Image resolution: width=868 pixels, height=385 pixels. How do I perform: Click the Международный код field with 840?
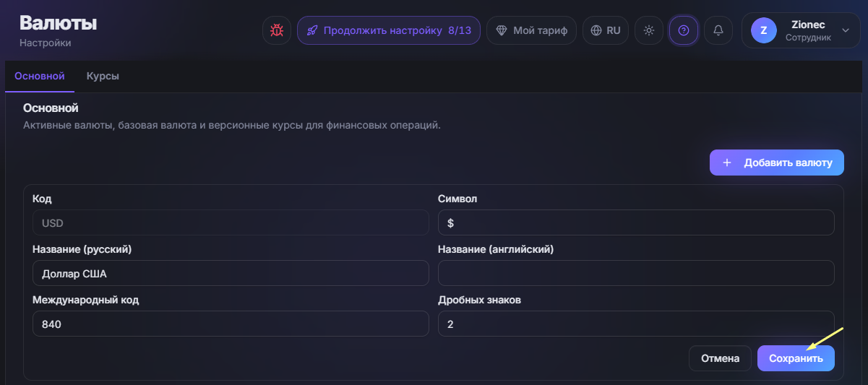coord(231,324)
